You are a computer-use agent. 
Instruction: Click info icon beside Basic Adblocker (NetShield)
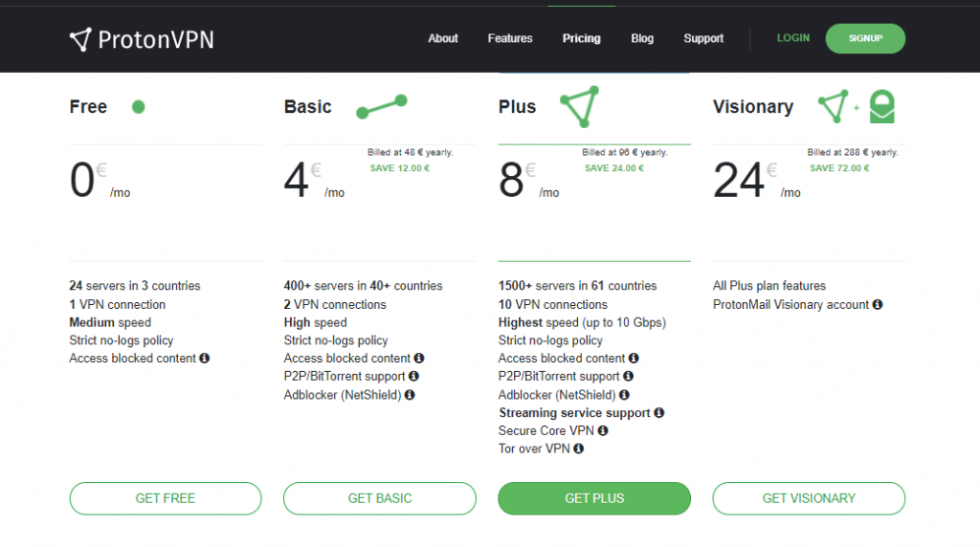[410, 395]
